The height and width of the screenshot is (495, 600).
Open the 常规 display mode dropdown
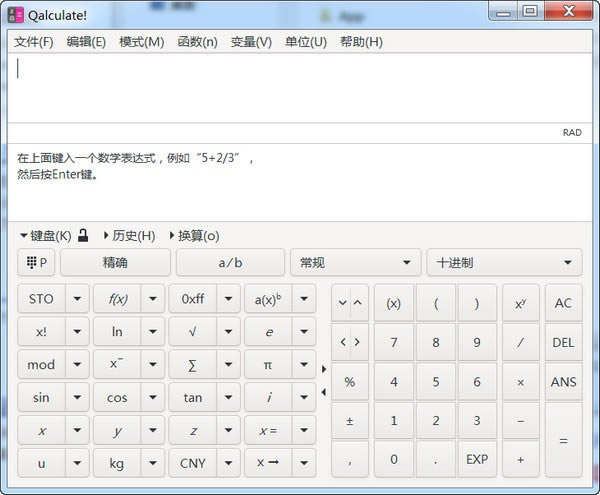(355, 262)
